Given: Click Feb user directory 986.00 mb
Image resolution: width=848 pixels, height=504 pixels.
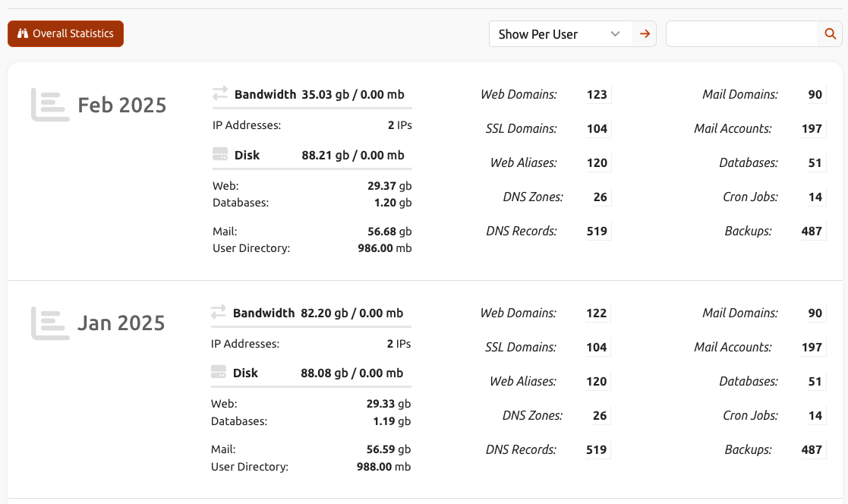Looking at the screenshot, I should coord(384,248).
